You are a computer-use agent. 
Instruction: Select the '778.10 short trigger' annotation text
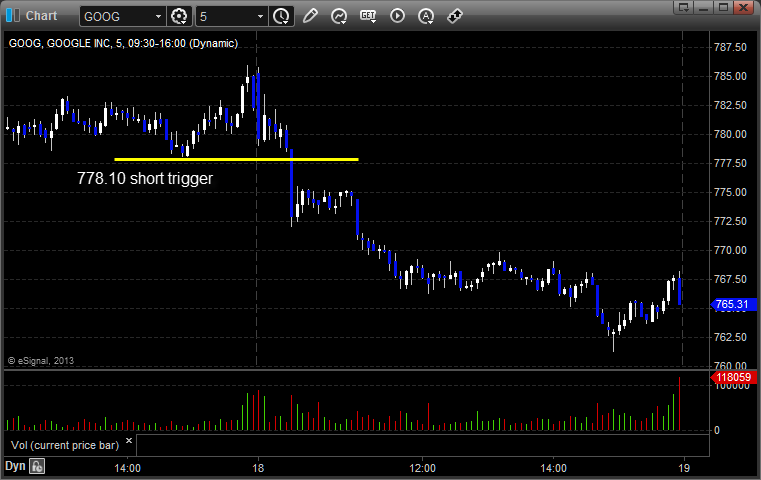145,179
